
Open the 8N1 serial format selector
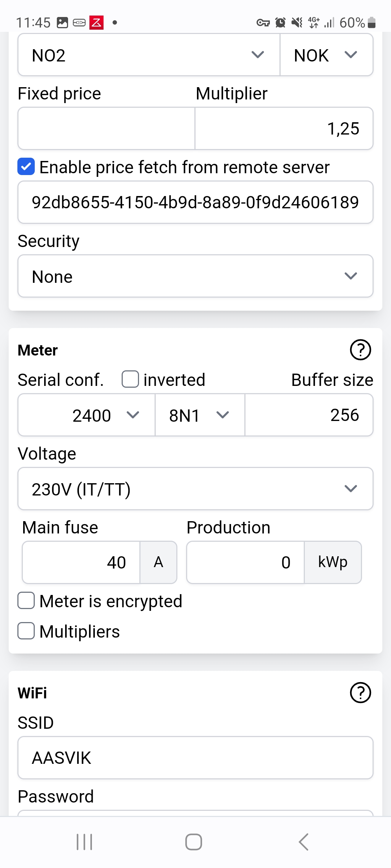tap(199, 415)
